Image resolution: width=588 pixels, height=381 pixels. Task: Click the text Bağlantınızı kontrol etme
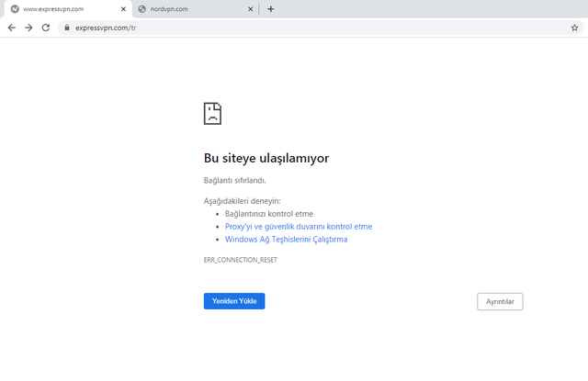(x=269, y=214)
